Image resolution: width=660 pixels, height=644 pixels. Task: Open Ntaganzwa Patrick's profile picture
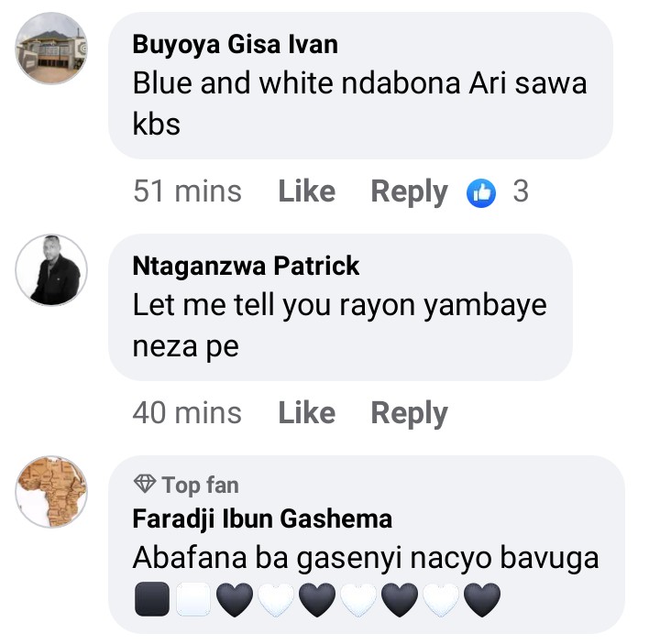point(51,269)
